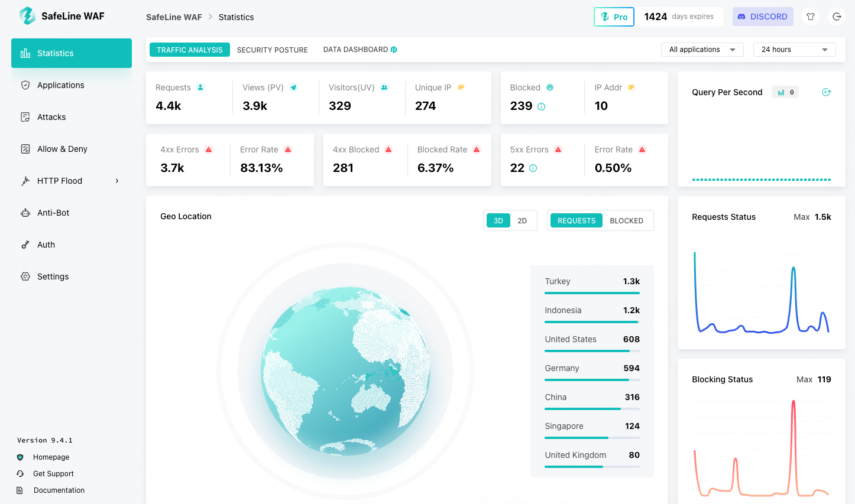The image size is (855, 504).
Task: Click the Statistics bar chart icon in sidebar
Action: tap(25, 53)
